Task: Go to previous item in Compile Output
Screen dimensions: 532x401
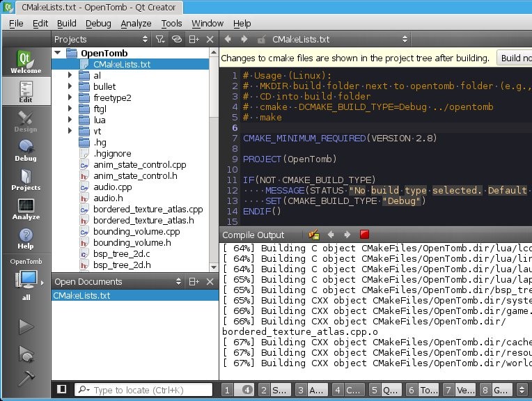Action: pyautogui.click(x=331, y=235)
